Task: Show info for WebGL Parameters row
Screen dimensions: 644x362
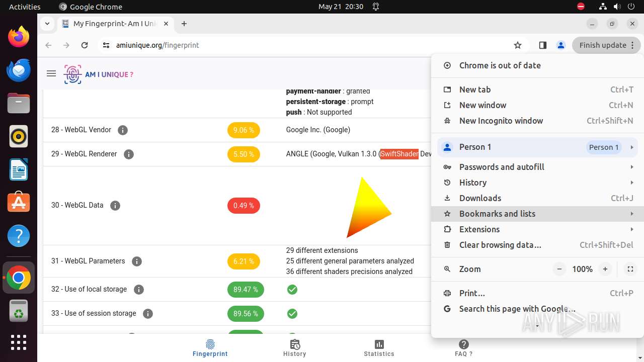Action: point(137,261)
